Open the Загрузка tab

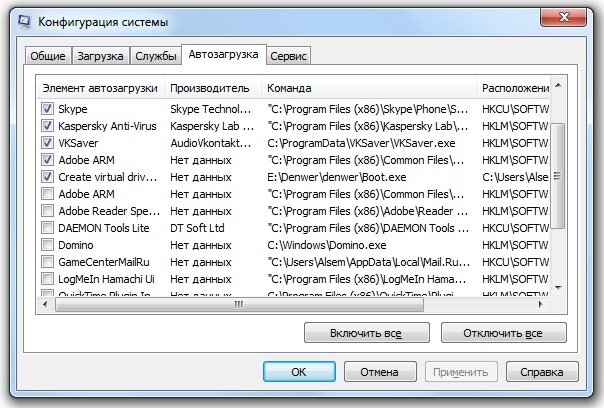click(100, 56)
